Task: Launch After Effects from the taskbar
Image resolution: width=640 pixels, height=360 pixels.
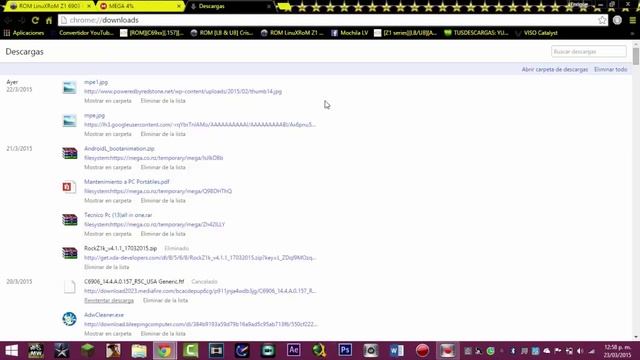Action: 293,351
